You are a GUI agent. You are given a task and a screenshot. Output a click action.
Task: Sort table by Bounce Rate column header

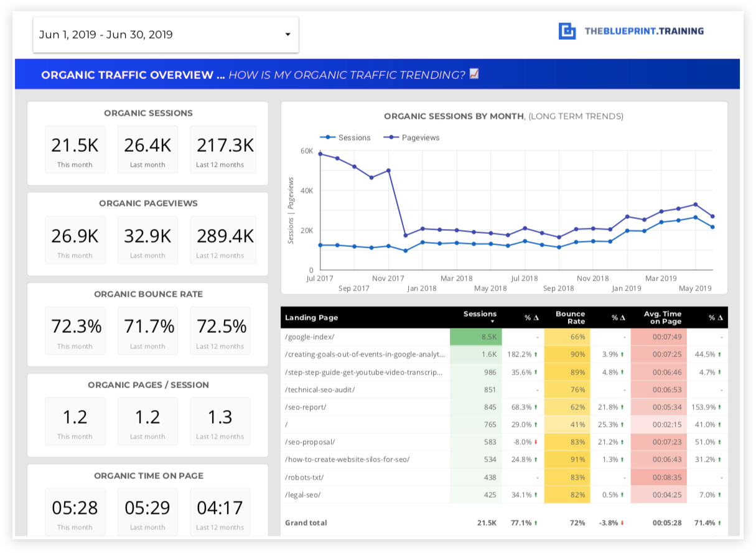pos(570,318)
